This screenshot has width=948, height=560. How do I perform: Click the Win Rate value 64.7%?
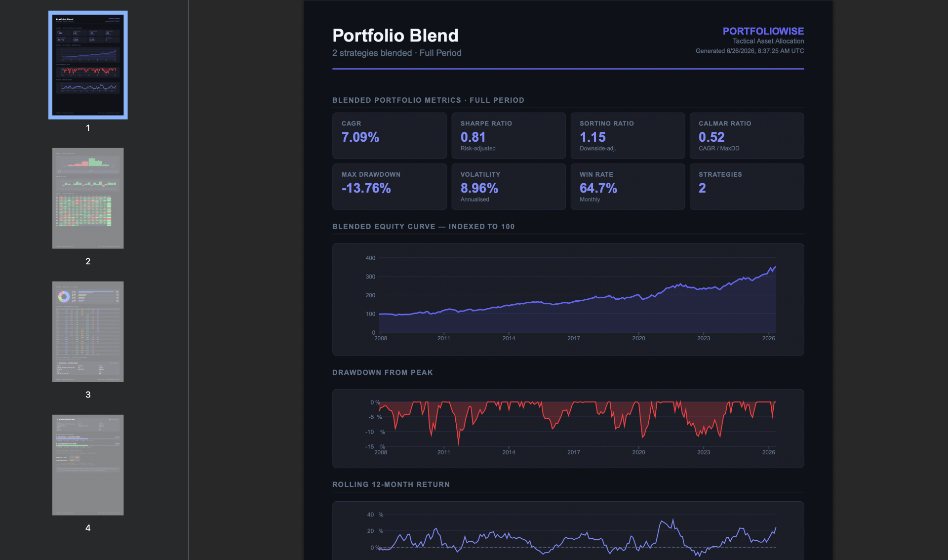598,188
